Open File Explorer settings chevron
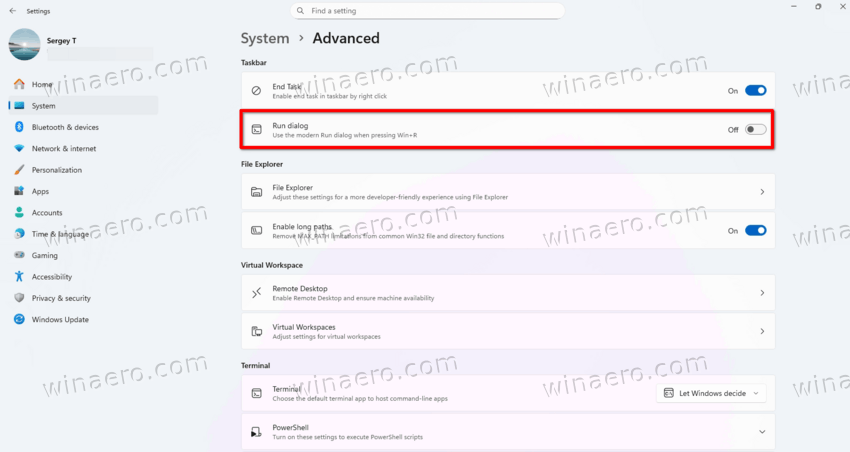 [x=762, y=192]
